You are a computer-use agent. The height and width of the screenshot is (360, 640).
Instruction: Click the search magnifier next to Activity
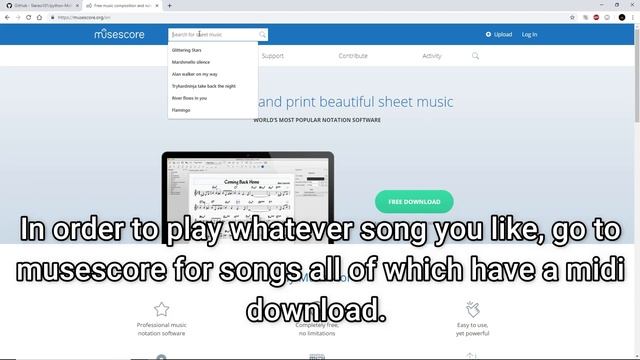tap(476, 56)
